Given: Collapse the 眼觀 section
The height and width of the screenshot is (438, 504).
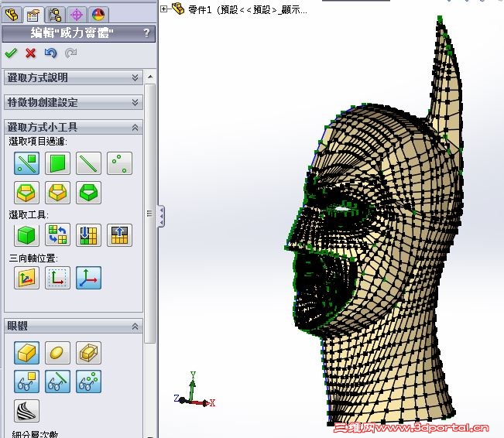Looking at the screenshot, I should coord(74,326).
